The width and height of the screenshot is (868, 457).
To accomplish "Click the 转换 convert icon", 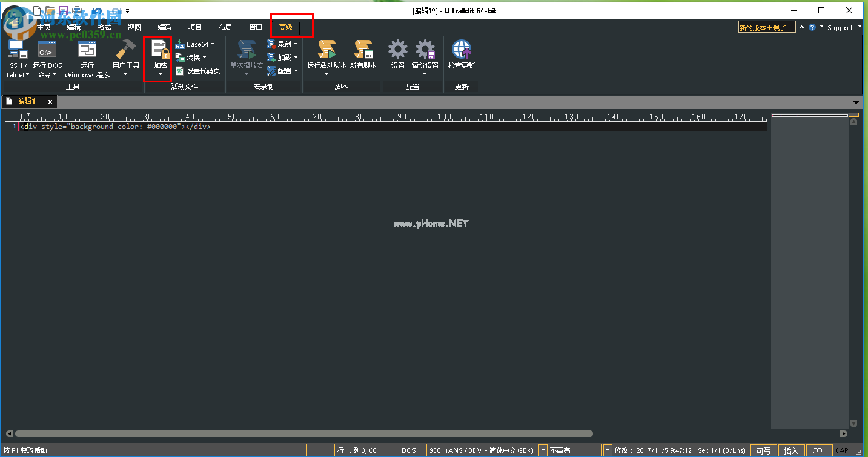I will [x=180, y=58].
